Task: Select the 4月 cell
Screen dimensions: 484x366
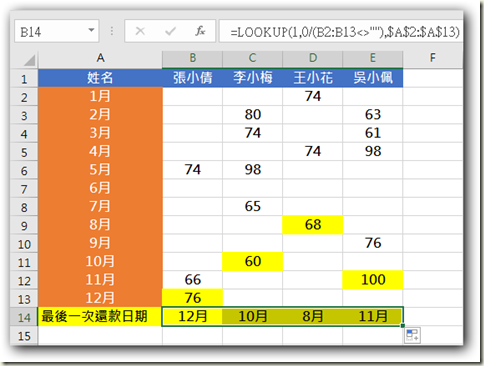Action: [100, 152]
